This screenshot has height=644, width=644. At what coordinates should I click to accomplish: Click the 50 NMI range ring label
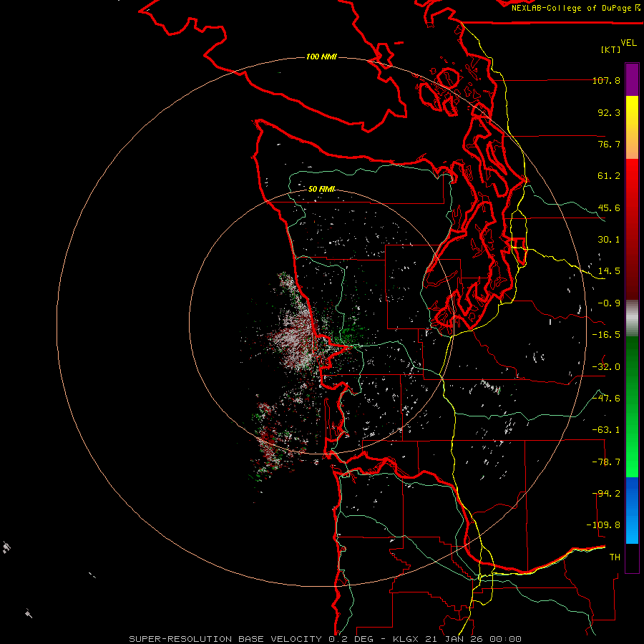[321, 189]
